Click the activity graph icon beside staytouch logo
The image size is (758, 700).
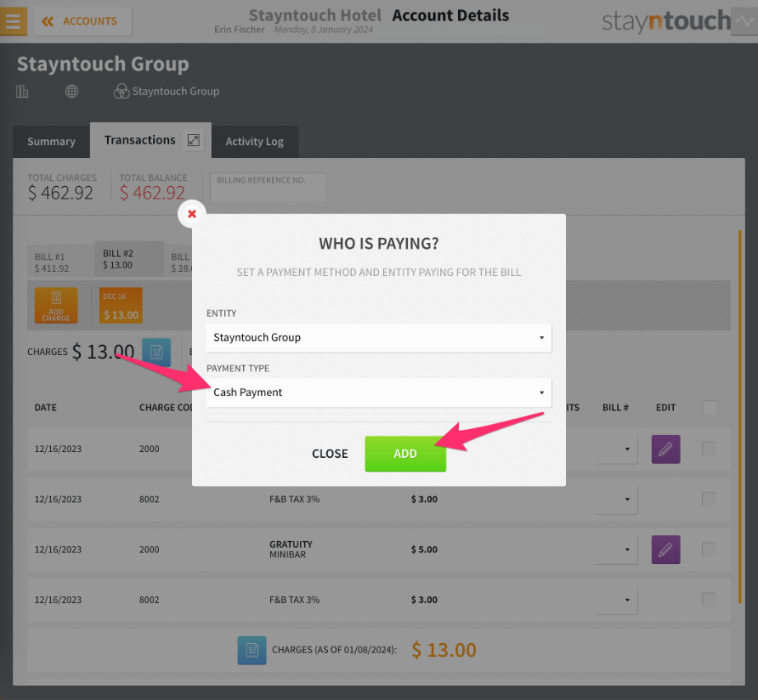pyautogui.click(x=745, y=21)
